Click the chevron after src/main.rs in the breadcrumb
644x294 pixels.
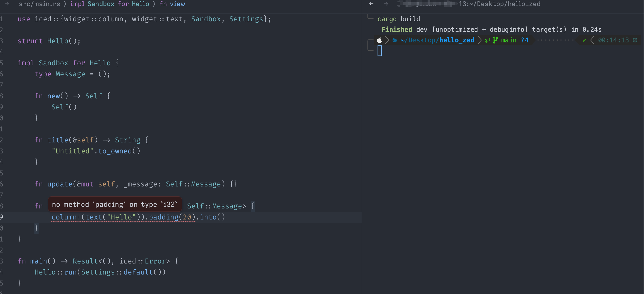pyautogui.click(x=64, y=4)
